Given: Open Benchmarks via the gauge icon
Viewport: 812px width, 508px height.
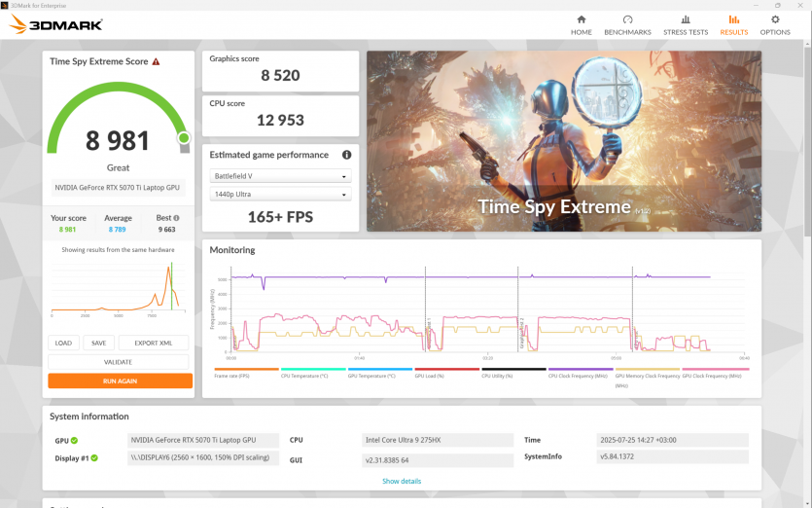Looking at the screenshot, I should point(627,19).
